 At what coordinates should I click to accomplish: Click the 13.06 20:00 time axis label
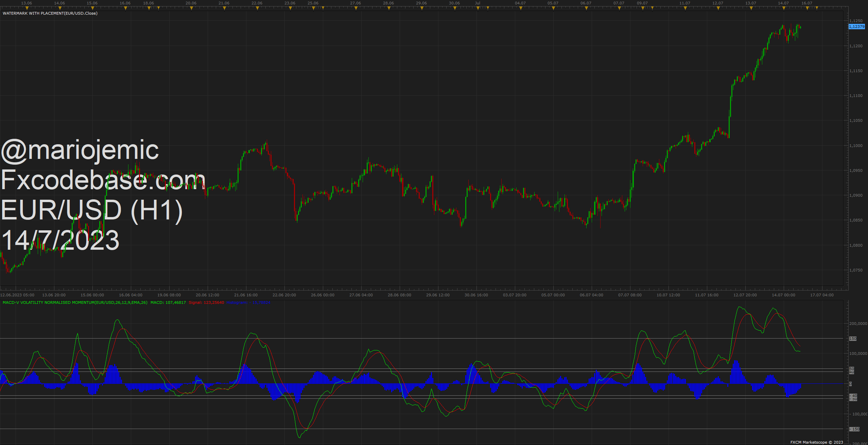pyautogui.click(x=54, y=295)
